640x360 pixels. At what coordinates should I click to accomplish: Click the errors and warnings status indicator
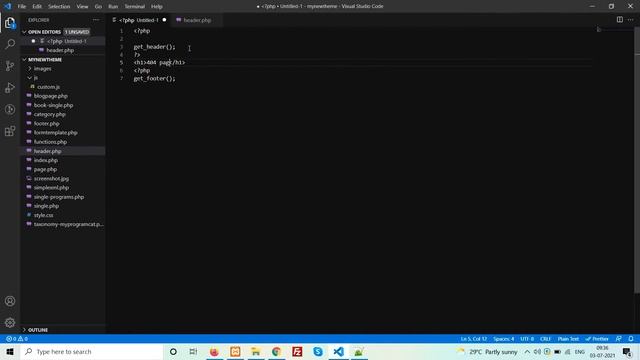point(17,339)
